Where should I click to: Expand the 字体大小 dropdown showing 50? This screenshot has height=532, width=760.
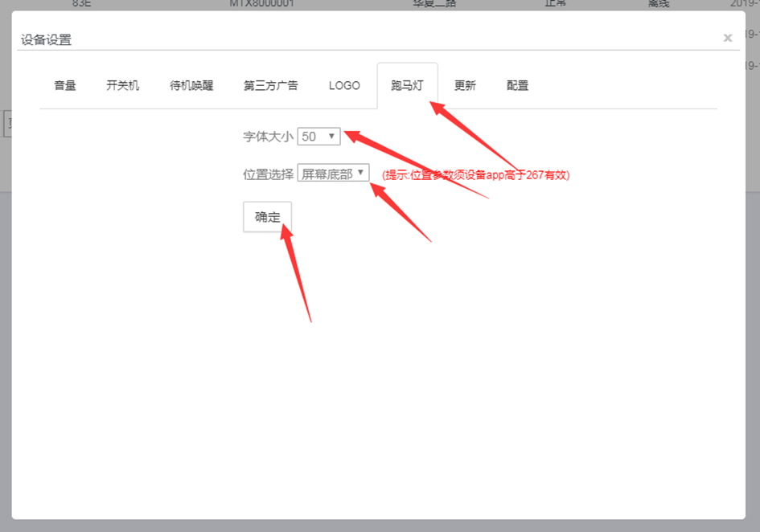click(x=319, y=137)
